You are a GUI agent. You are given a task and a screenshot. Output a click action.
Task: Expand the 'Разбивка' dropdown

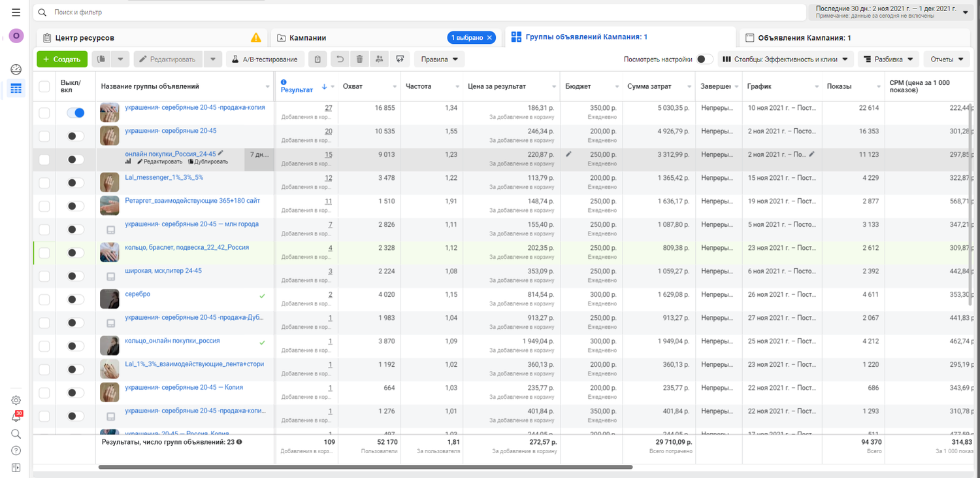pos(888,60)
